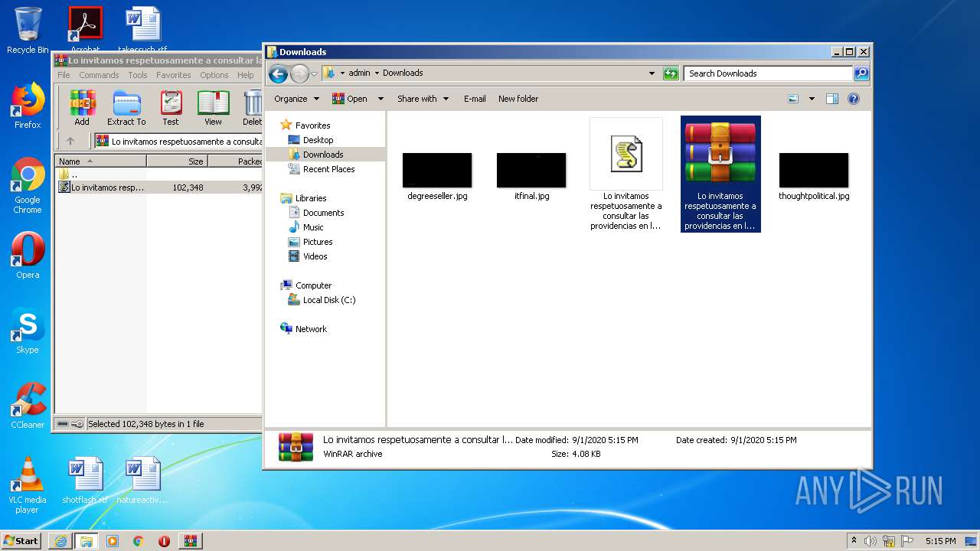
Task: Click the WinRAR View toolbar icon
Action: 213,108
